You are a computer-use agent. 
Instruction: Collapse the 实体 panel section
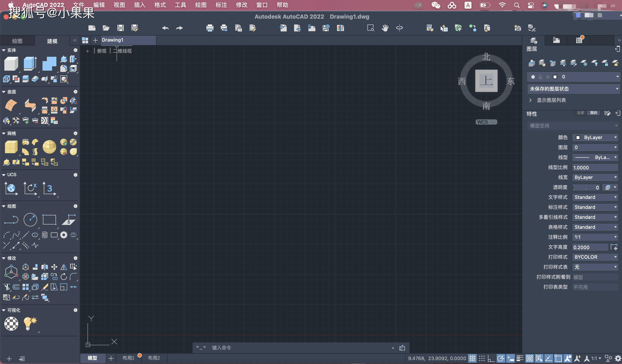coord(4,50)
